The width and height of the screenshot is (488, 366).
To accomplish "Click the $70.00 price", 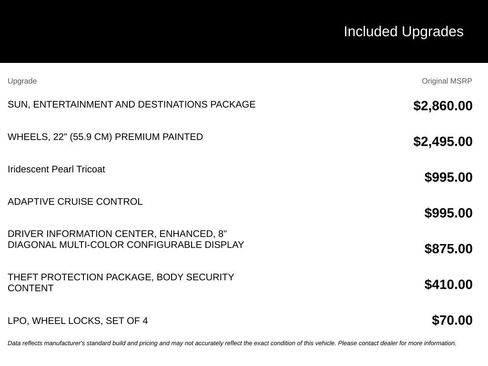I will [x=452, y=320].
